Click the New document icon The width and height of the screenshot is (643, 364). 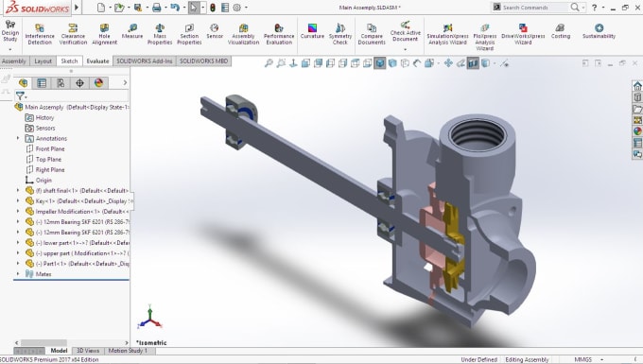(101, 8)
